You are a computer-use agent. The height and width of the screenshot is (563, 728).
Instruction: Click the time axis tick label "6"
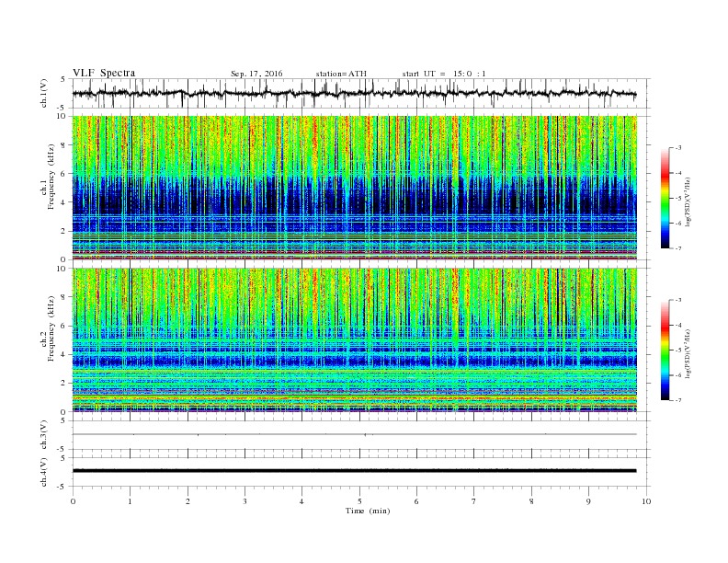coord(416,501)
